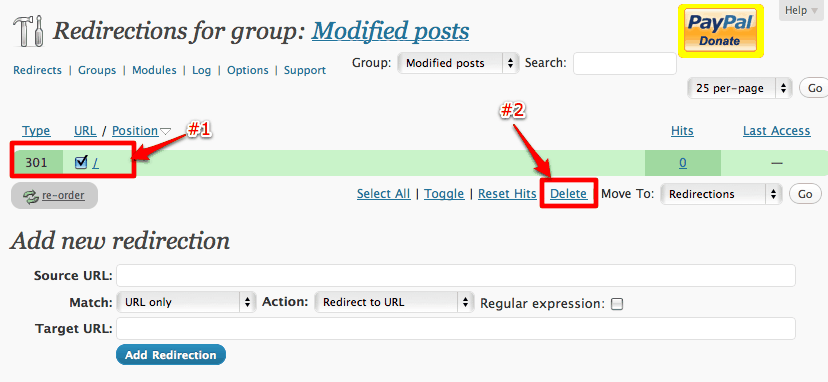Focus the Source URL input field
828x382 pixels.
tap(456, 275)
